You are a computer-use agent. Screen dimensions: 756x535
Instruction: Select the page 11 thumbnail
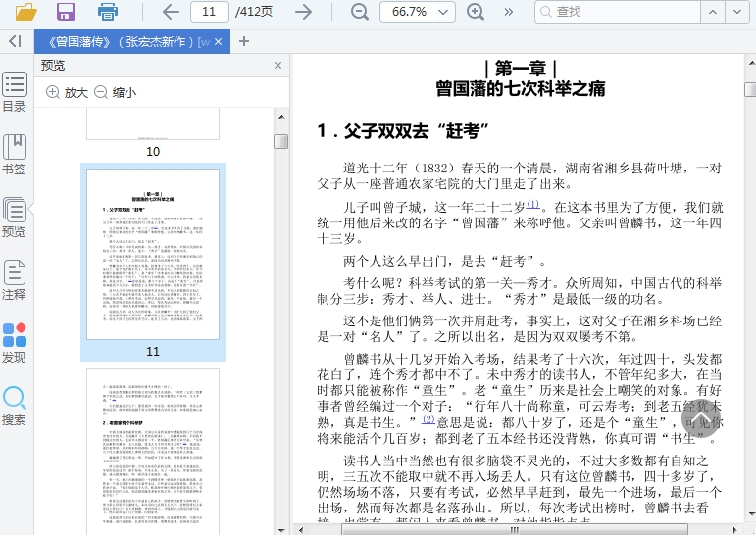tap(153, 255)
